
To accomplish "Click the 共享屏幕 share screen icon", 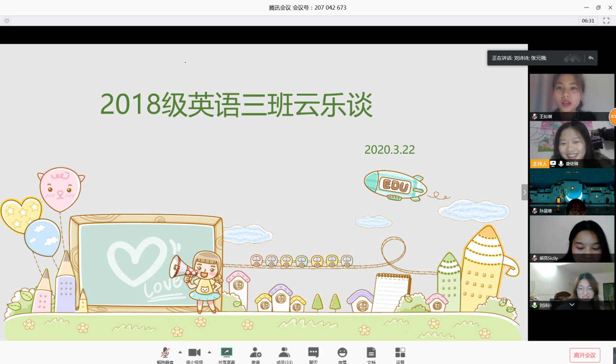I will point(226,353).
